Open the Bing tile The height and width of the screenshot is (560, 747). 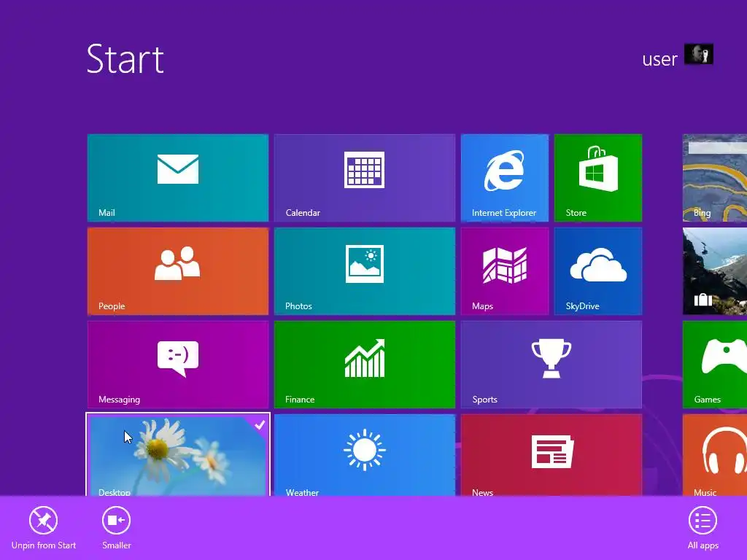(715, 178)
